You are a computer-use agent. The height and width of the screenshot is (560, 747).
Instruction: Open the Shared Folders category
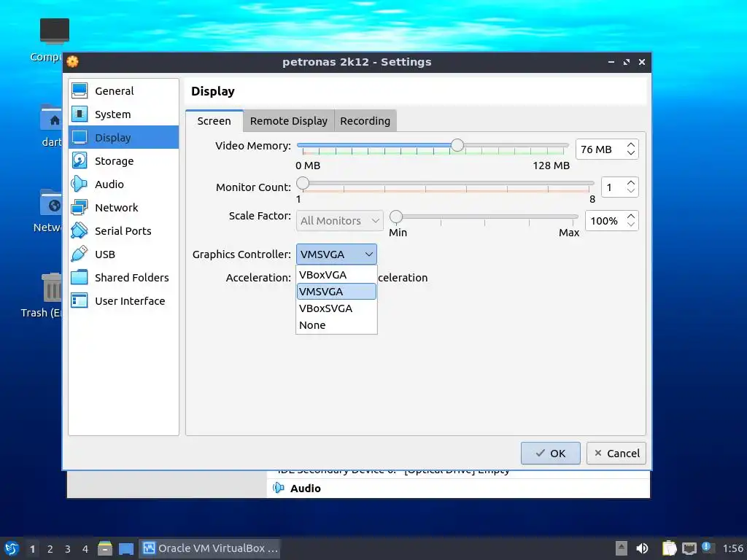pos(123,277)
